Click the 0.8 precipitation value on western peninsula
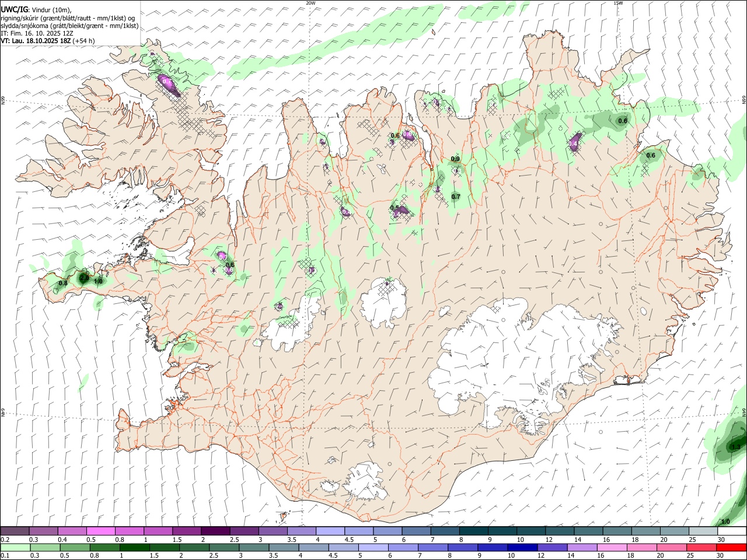This screenshot has height=560, width=747. pyautogui.click(x=63, y=283)
